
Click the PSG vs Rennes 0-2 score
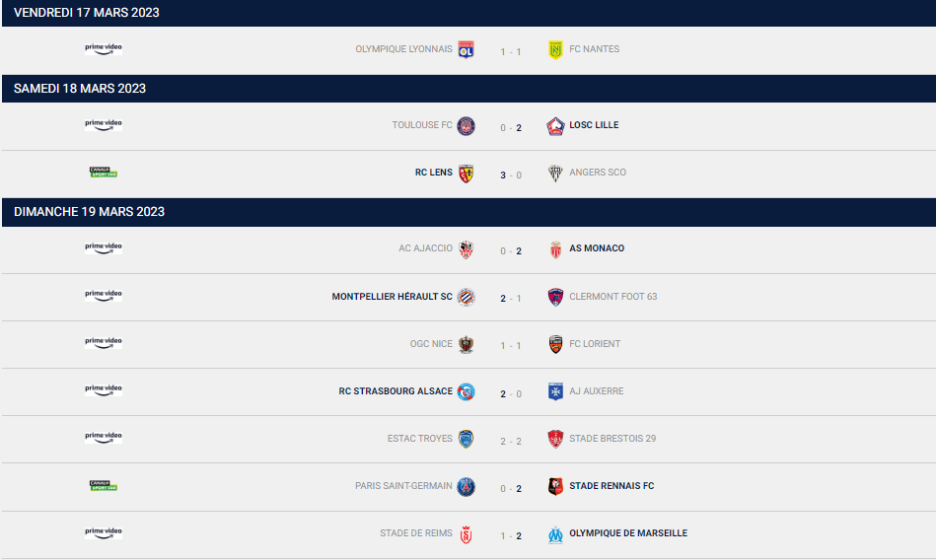pyautogui.click(x=511, y=488)
